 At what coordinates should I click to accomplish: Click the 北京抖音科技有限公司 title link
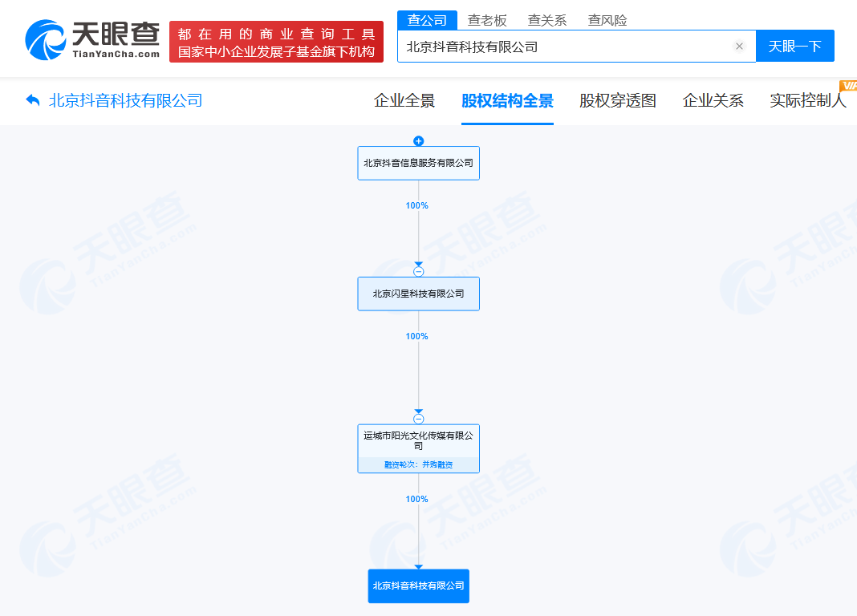click(x=126, y=100)
